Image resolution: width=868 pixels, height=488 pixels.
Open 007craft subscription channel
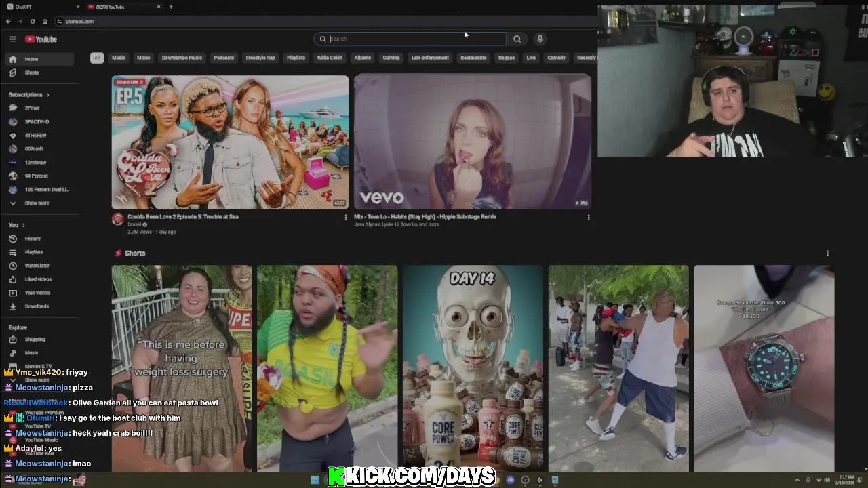point(41,148)
